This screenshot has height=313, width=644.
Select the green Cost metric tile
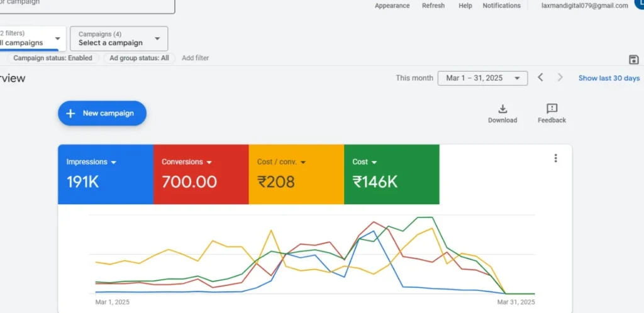(x=391, y=174)
